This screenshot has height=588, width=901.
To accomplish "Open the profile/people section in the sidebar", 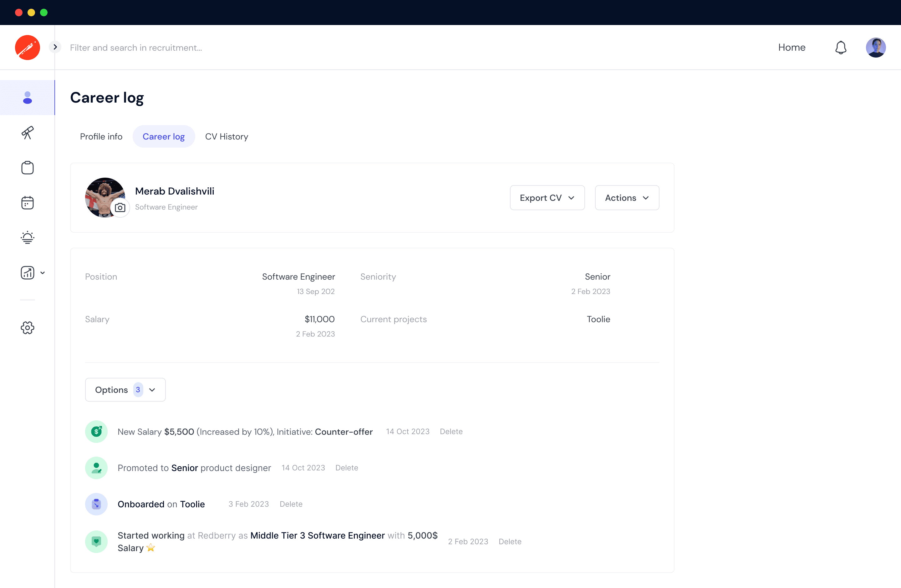I will click(27, 97).
